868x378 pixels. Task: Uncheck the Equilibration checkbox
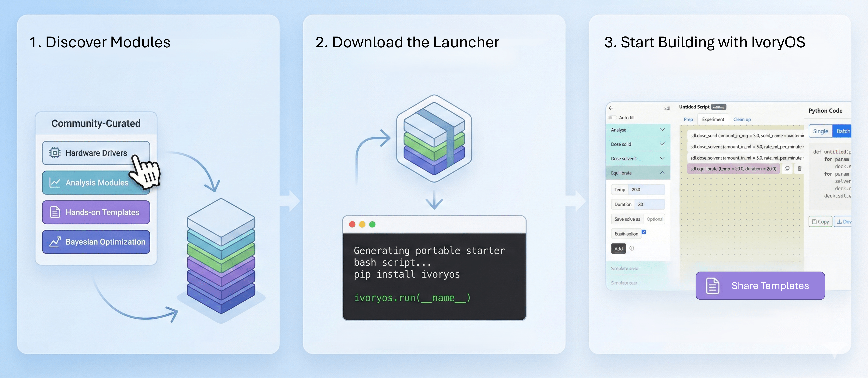(x=644, y=232)
